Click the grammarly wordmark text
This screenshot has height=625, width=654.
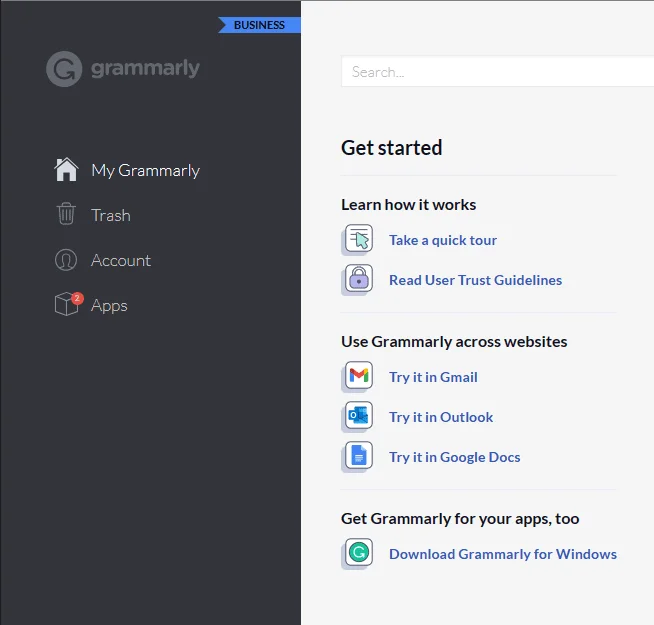tap(145, 68)
